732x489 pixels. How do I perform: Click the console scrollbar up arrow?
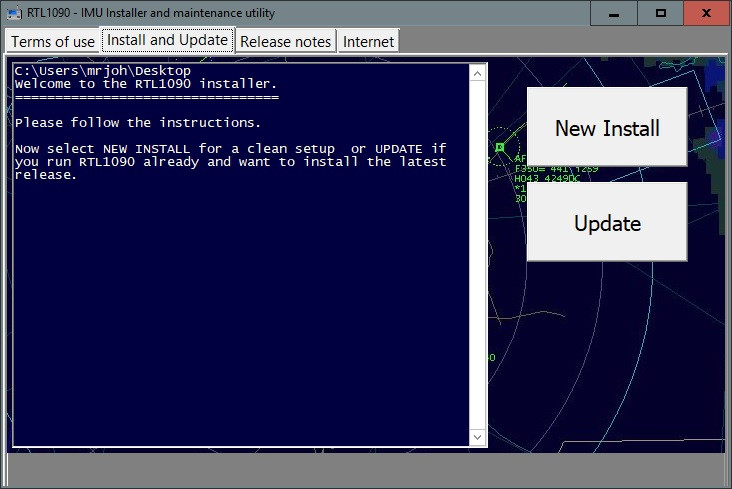pos(477,73)
